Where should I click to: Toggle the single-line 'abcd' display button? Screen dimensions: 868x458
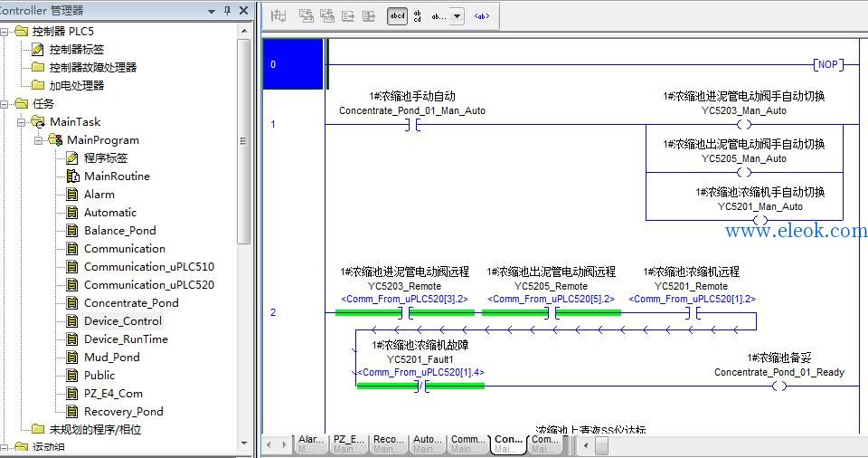click(397, 16)
